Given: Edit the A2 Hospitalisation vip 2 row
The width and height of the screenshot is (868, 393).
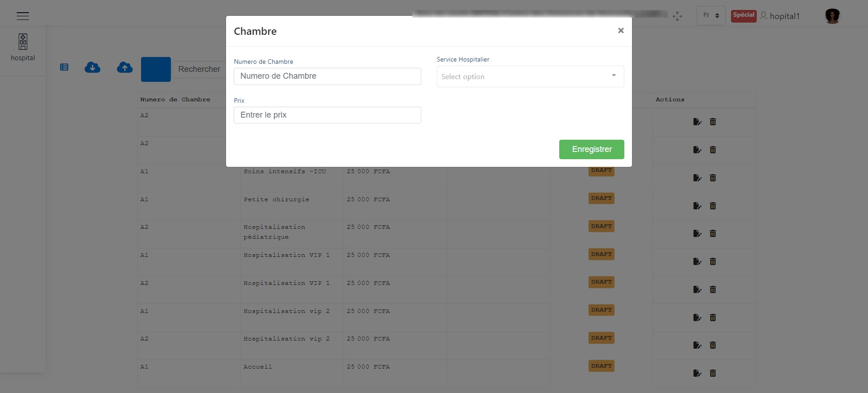Looking at the screenshot, I should [697, 345].
